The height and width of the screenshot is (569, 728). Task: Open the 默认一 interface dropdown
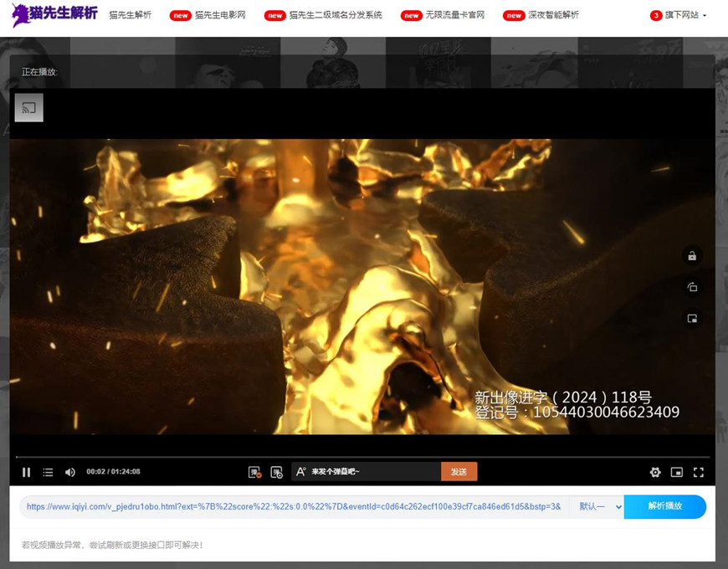[598, 506]
